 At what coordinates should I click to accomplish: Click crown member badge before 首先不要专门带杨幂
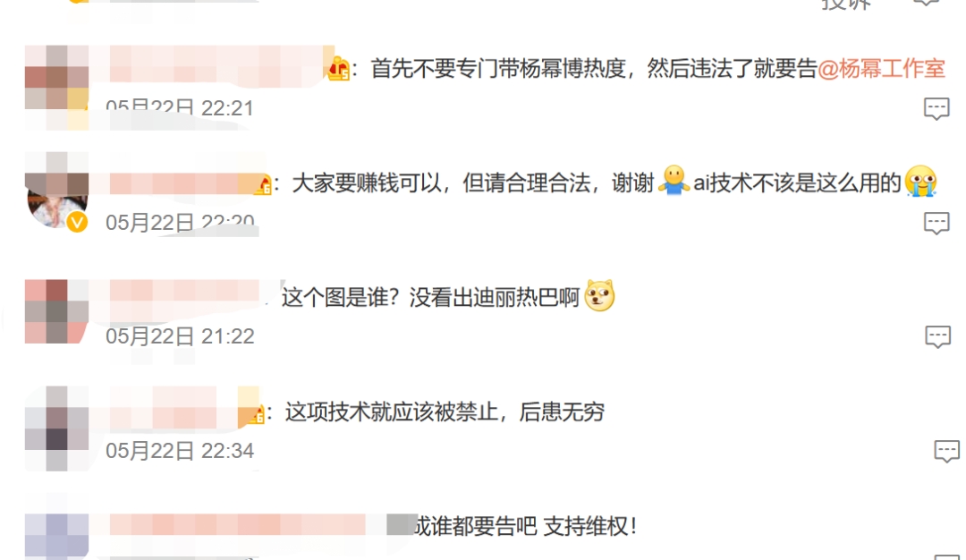click(x=338, y=68)
